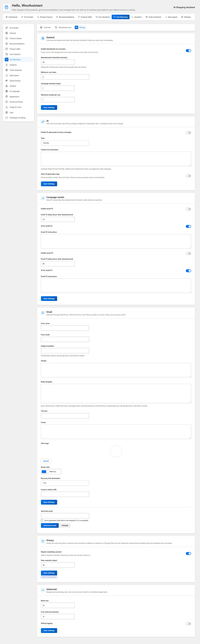Click the circular Store logo placeholder
Screen dimensions: 200x644
click(116, 451)
